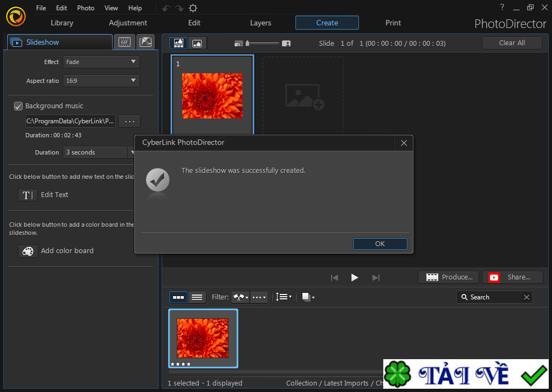Click the Produce button's film icon

coord(432,277)
